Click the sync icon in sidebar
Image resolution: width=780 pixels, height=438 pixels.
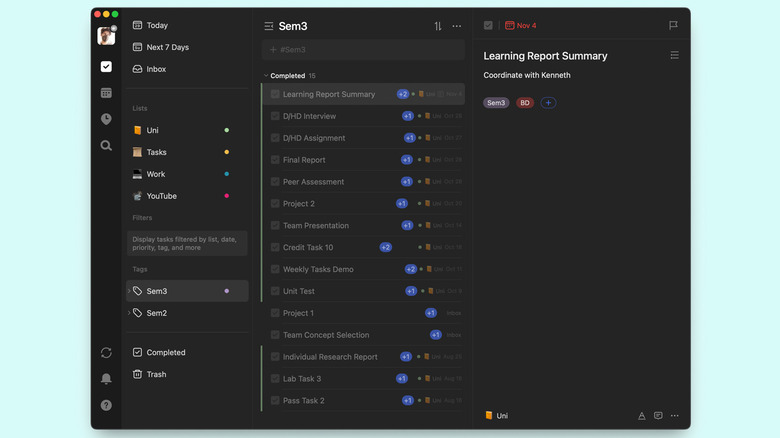click(106, 353)
